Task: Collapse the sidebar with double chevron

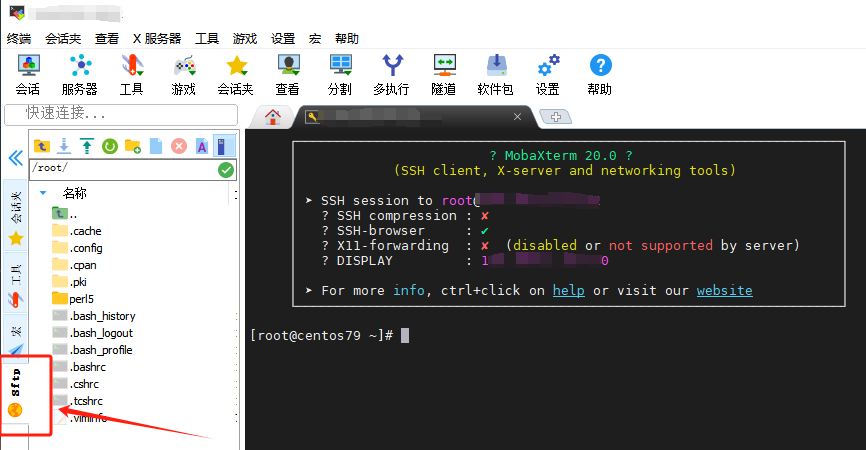Action: pyautogui.click(x=15, y=158)
